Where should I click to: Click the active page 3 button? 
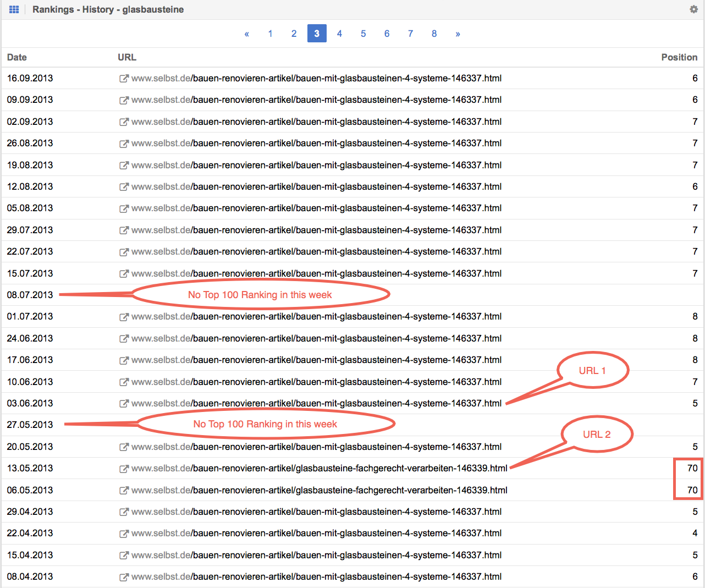point(317,34)
